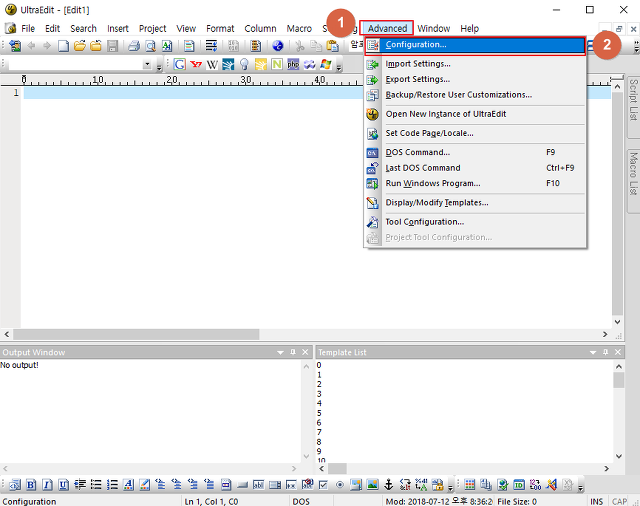The width and height of the screenshot is (640, 506).
Task: Click the HTML numbered list icon
Action: click(112, 485)
